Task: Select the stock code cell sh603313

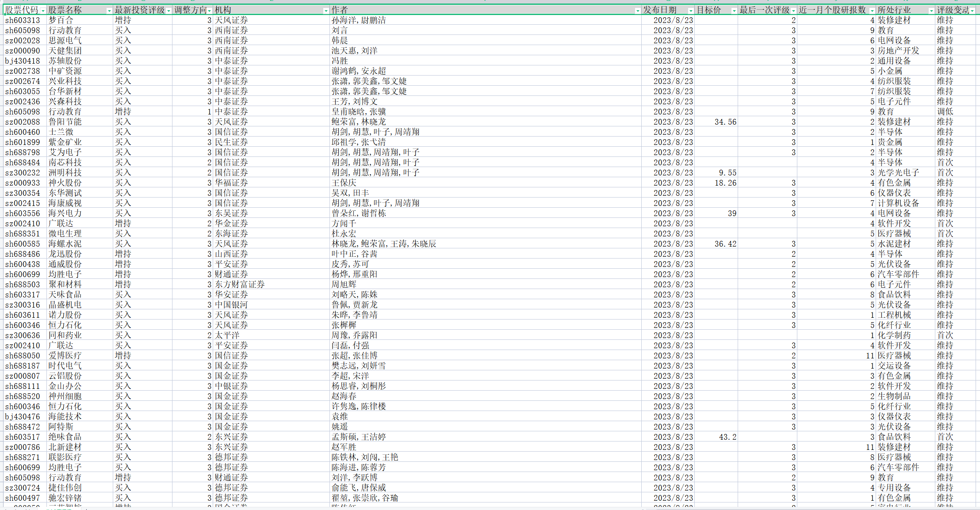Action: (x=24, y=20)
